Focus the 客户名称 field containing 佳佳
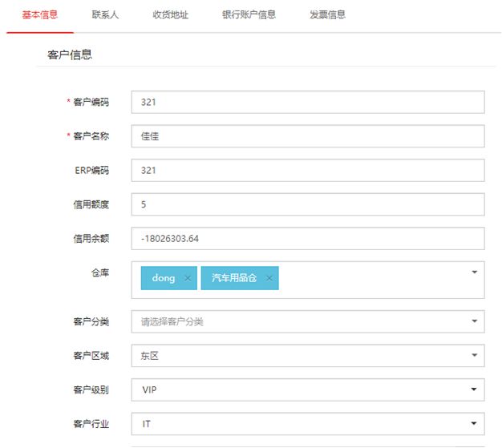The height and width of the screenshot is (448, 502). click(308, 136)
